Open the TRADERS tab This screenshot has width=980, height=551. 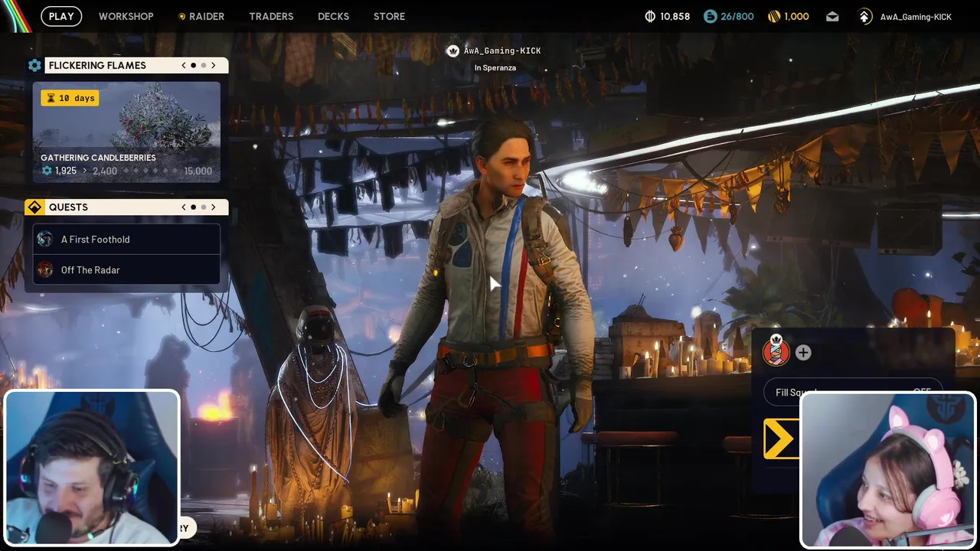click(271, 16)
